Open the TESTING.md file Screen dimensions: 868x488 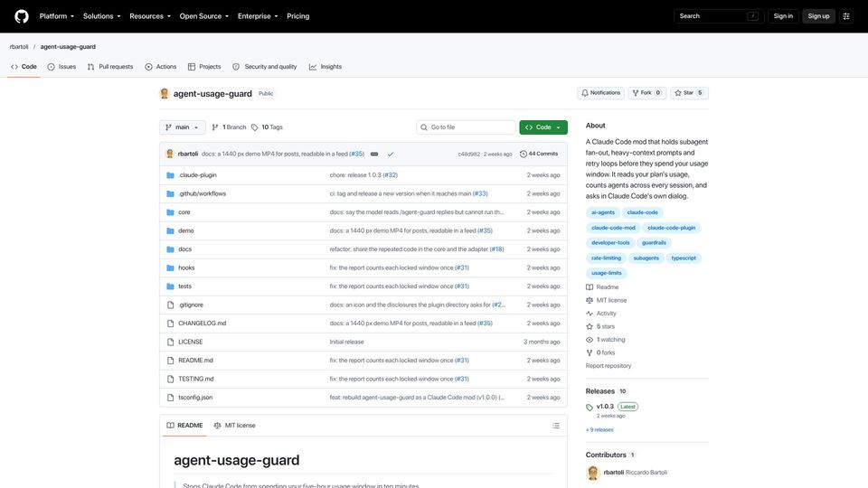(196, 379)
